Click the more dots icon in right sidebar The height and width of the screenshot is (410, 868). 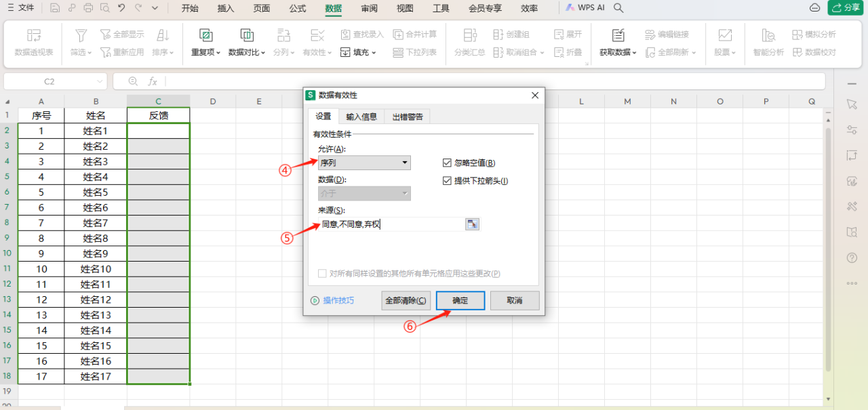[852, 283]
